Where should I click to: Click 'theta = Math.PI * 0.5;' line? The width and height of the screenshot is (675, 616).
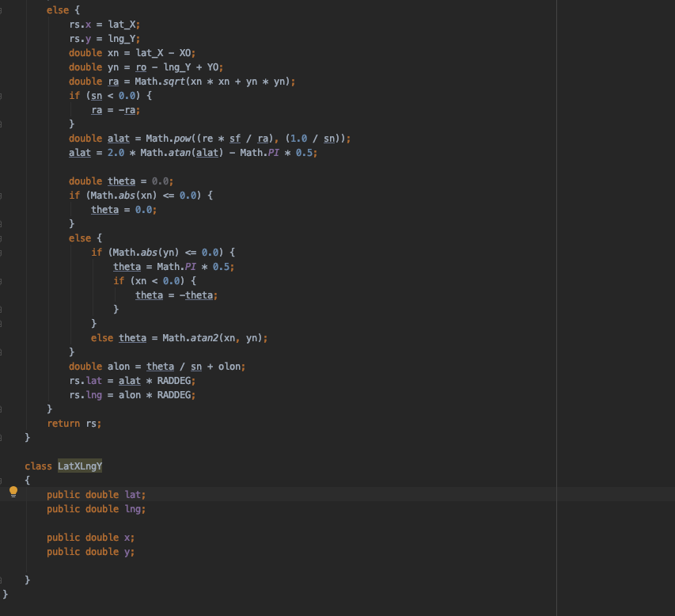174,266
